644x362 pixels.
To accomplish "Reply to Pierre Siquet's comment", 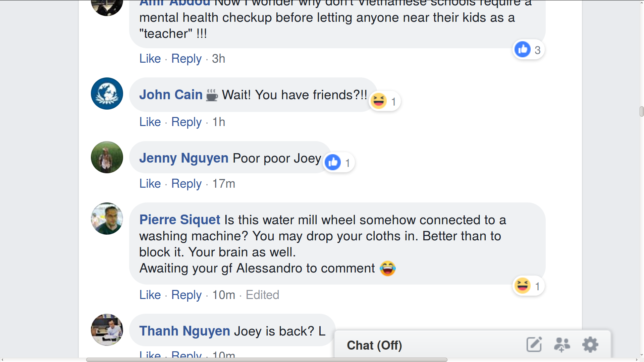I will (186, 295).
